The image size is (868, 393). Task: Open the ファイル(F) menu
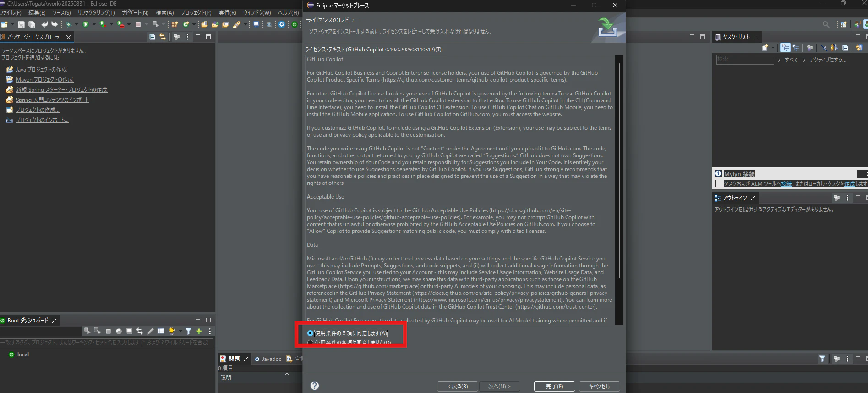11,13
